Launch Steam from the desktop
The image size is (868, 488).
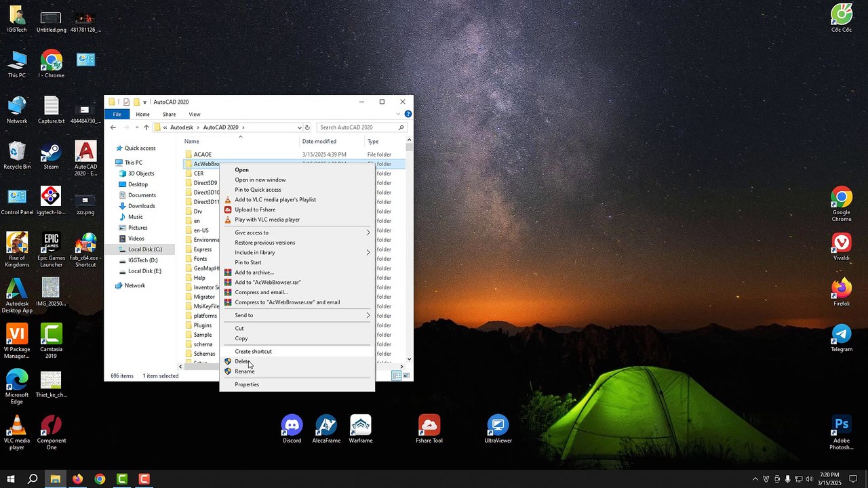[51, 155]
